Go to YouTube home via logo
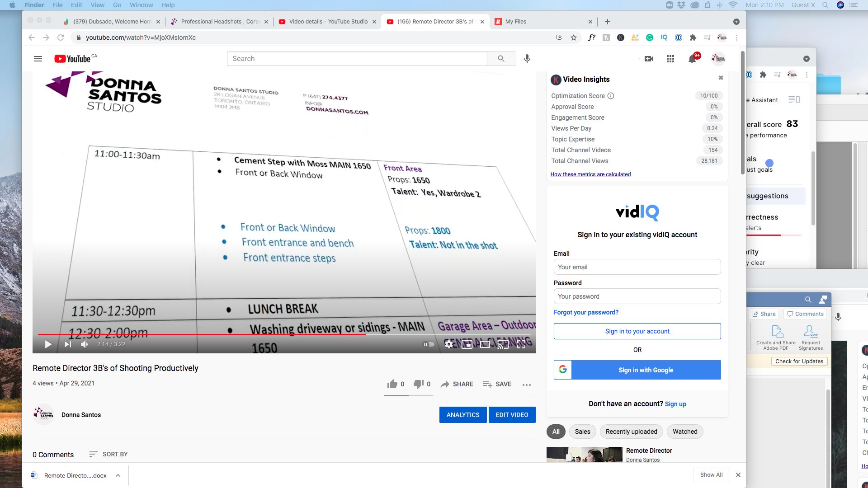The height and width of the screenshot is (488, 868). (x=72, y=59)
